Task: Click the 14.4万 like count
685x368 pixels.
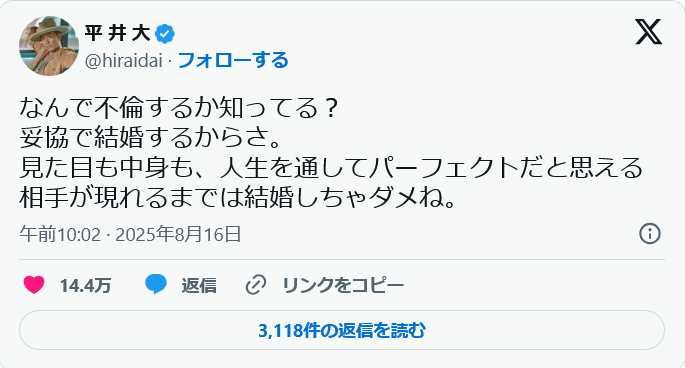Action: (x=86, y=286)
